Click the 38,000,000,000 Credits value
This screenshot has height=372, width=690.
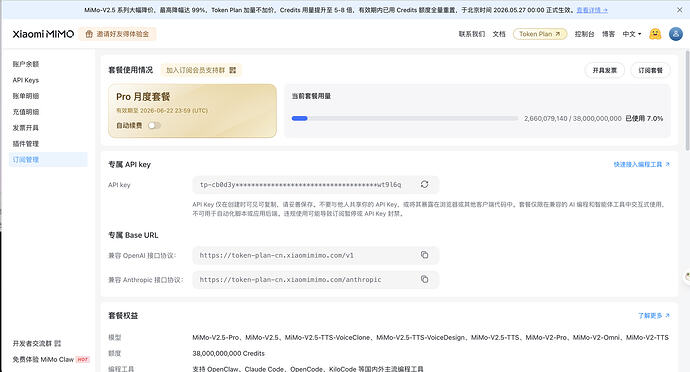pyautogui.click(x=228, y=354)
